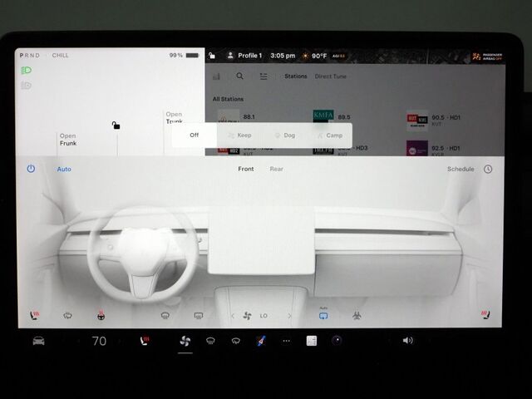Viewport: 532px width, 399px height.
Task: Toggle bioweapon defense mode icon
Action: (x=357, y=316)
